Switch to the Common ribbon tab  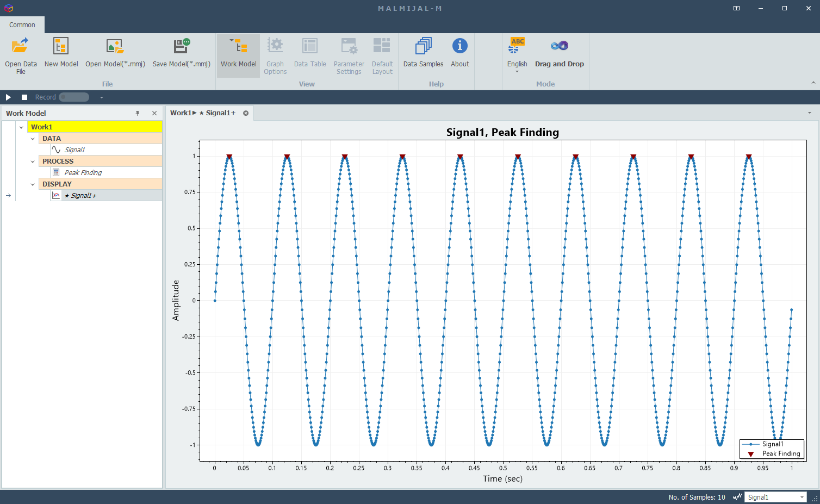tap(22, 24)
